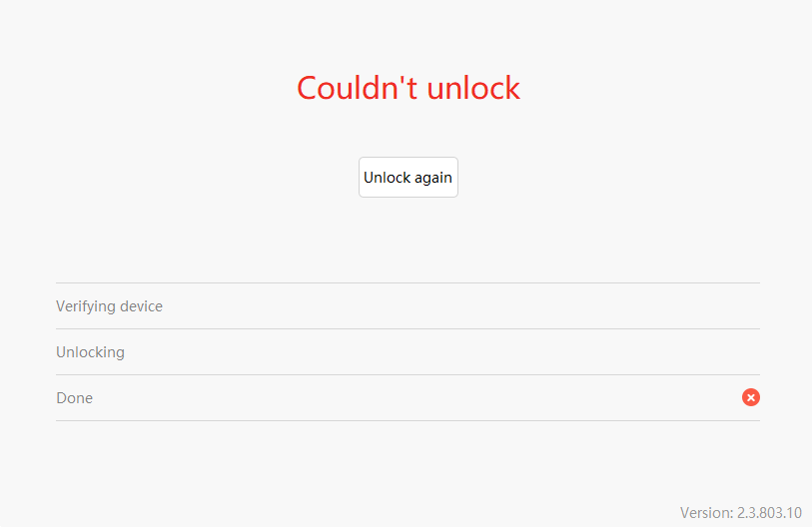Click the word again on the button
This screenshot has height=528, width=812.
(433, 178)
